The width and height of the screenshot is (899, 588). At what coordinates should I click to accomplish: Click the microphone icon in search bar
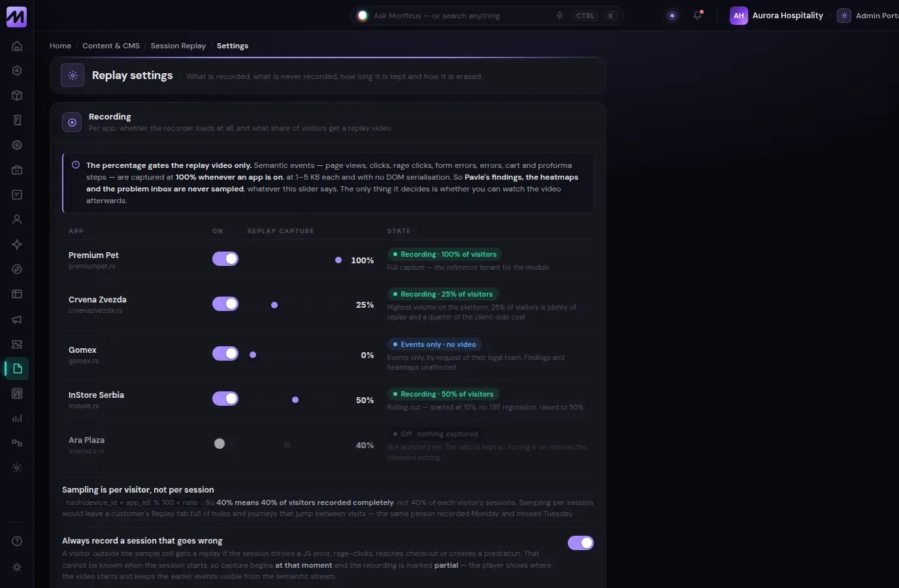tap(559, 16)
